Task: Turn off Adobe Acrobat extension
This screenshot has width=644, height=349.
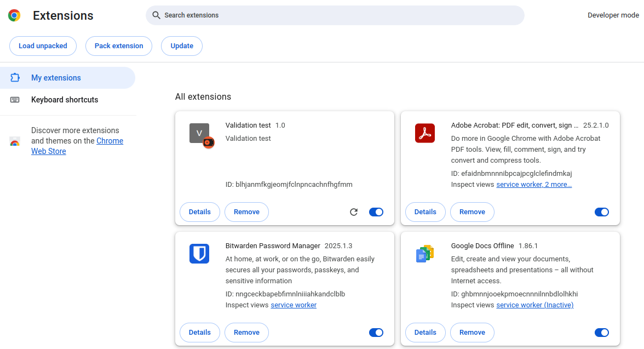Action: tap(601, 212)
